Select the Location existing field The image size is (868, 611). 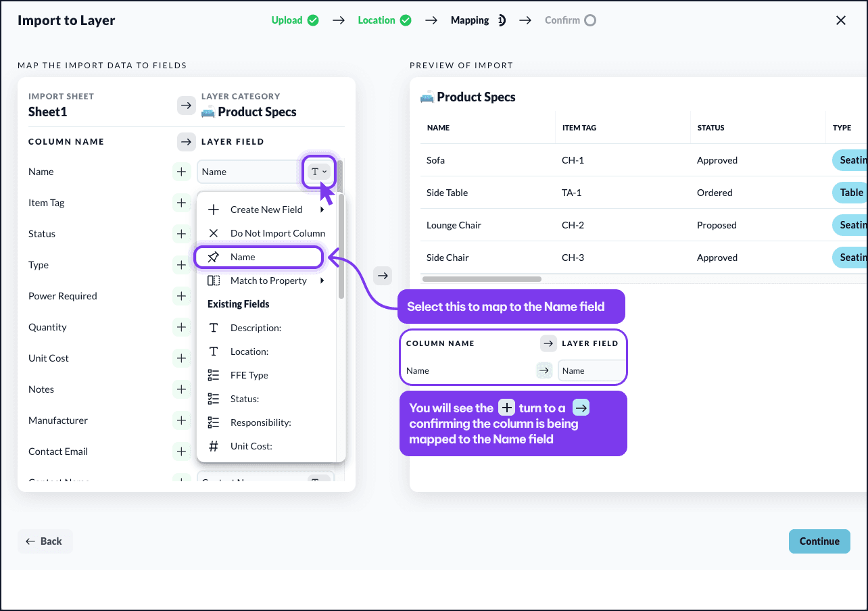point(268,351)
